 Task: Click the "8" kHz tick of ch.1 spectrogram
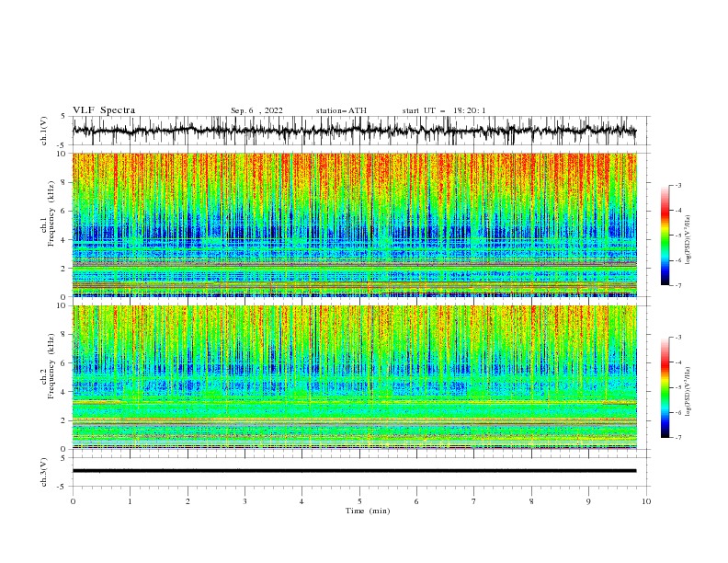point(64,182)
